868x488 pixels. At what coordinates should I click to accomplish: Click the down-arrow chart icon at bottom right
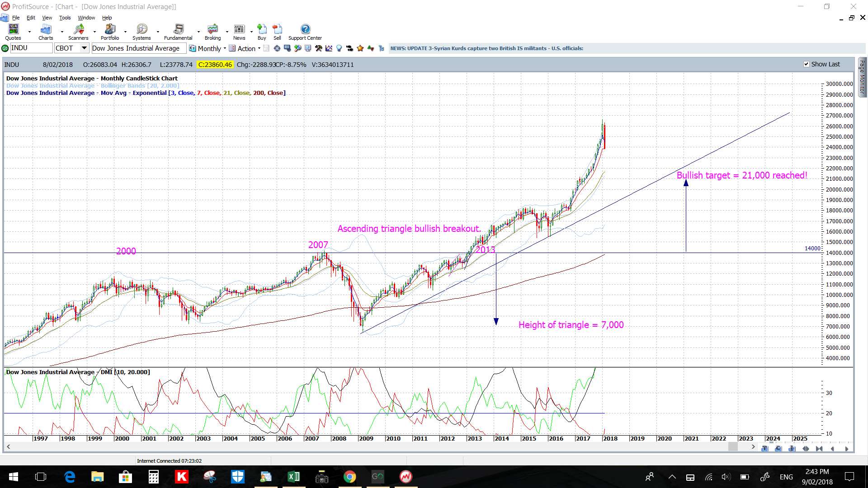point(792,449)
